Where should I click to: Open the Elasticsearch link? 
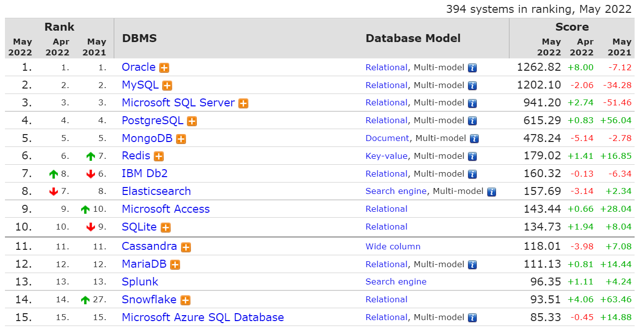click(x=156, y=191)
